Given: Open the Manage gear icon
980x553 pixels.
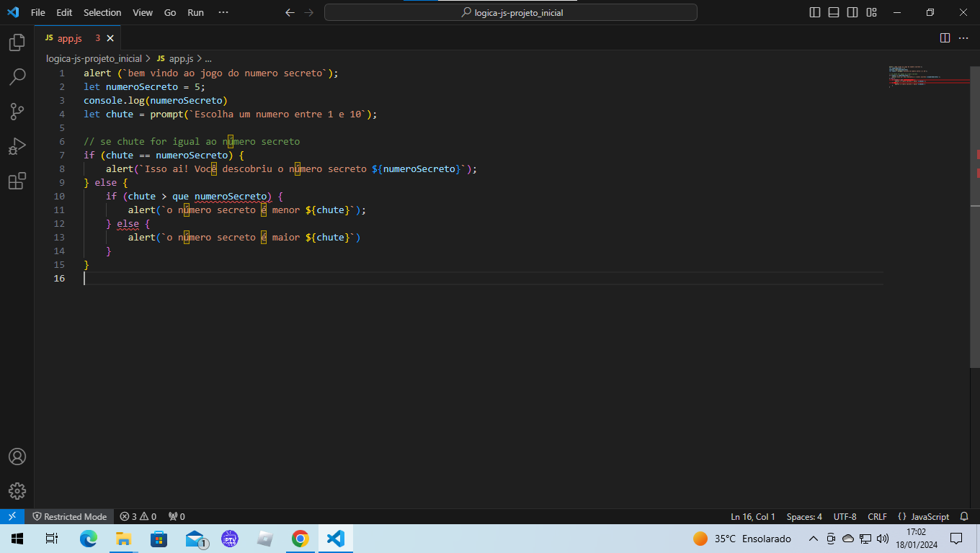Looking at the screenshot, I should click(x=17, y=491).
